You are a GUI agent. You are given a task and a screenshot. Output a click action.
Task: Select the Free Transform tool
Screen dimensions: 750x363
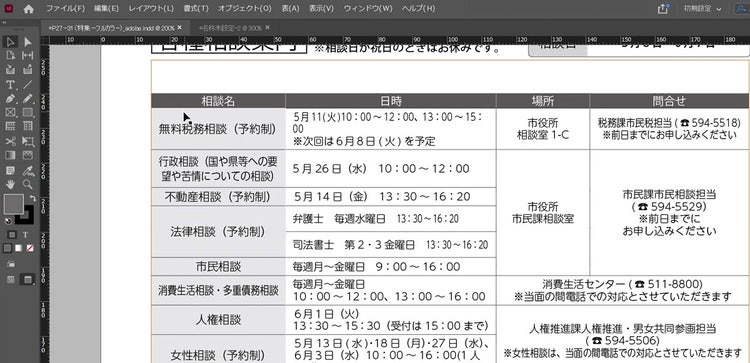tap(28, 141)
